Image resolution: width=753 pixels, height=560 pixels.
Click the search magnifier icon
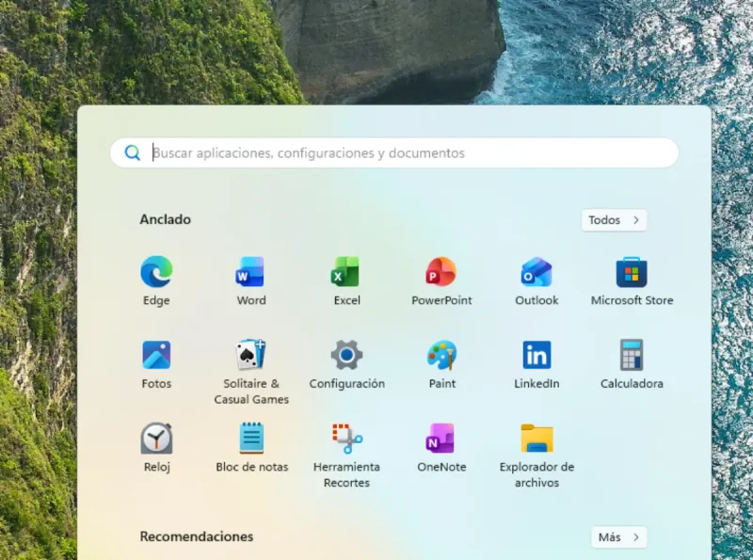pos(133,152)
